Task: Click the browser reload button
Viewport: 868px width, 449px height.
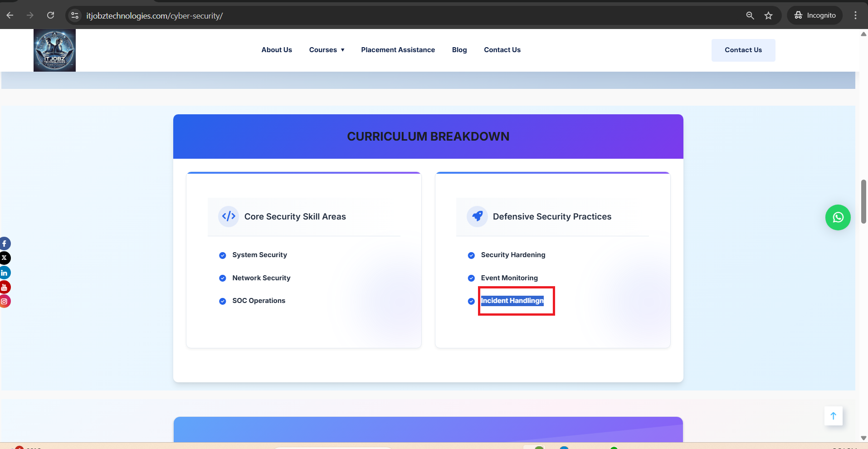Action: coord(51,15)
